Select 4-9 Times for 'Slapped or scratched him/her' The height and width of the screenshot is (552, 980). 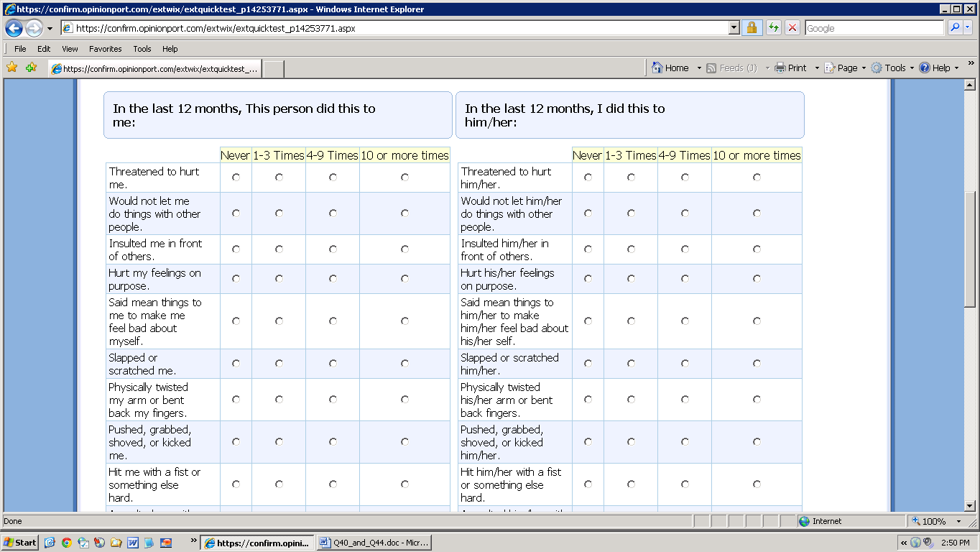pyautogui.click(x=685, y=364)
